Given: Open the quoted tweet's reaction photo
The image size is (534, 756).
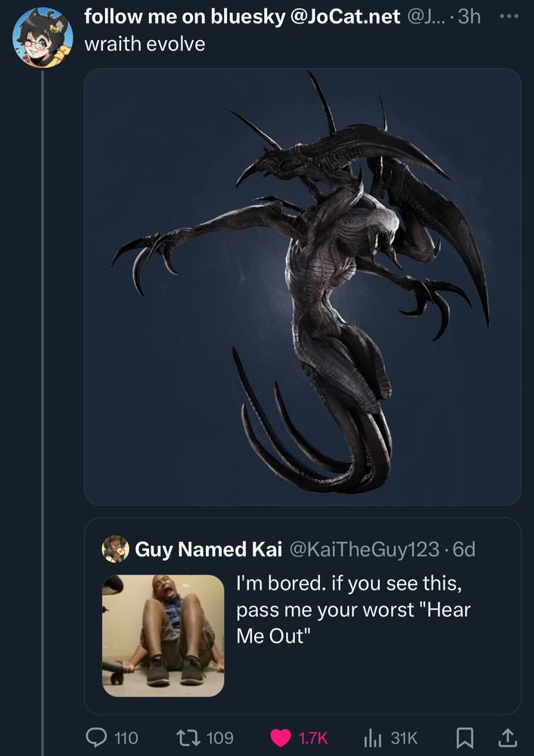Looking at the screenshot, I should pos(163,636).
